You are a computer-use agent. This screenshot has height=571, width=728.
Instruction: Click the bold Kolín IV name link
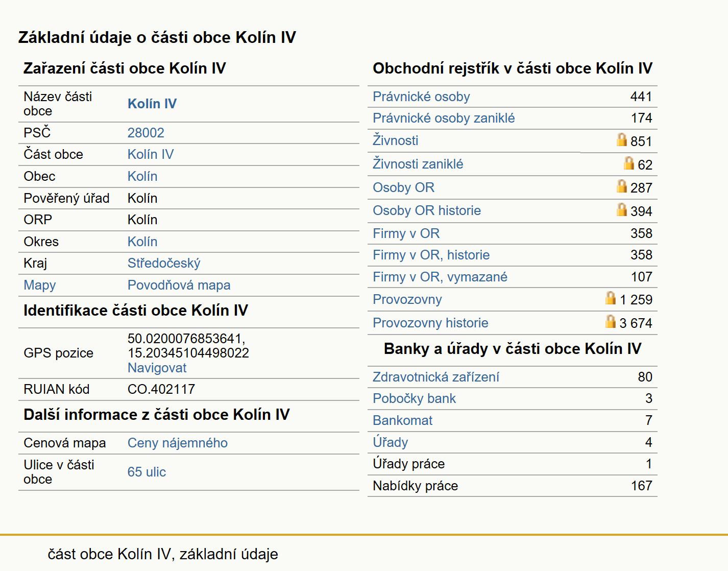tap(152, 104)
